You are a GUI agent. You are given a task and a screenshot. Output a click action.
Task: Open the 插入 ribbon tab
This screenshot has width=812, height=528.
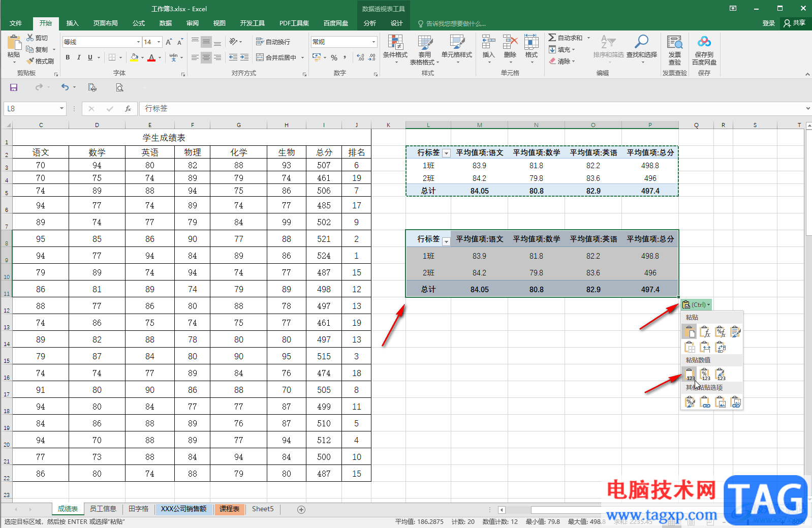tap(72, 23)
